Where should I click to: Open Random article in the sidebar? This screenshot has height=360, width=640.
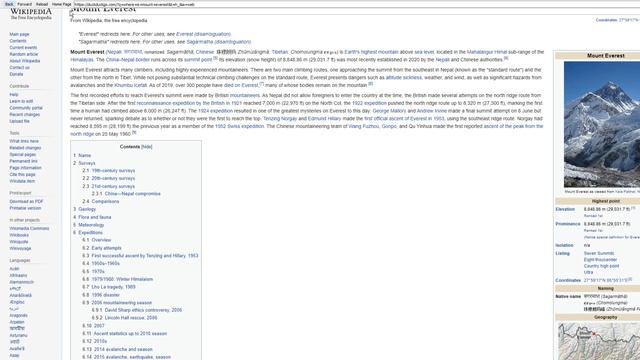click(24, 54)
